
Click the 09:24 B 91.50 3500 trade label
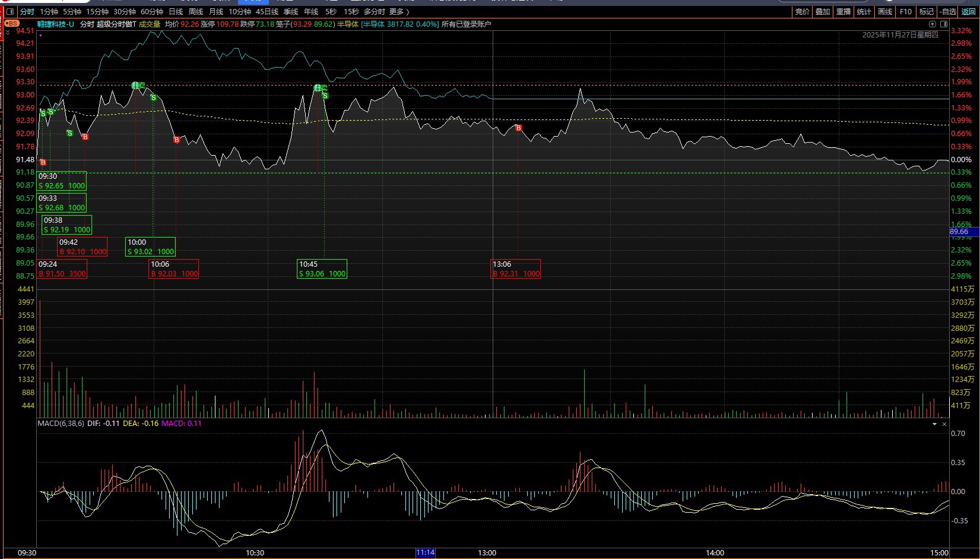[62, 269]
